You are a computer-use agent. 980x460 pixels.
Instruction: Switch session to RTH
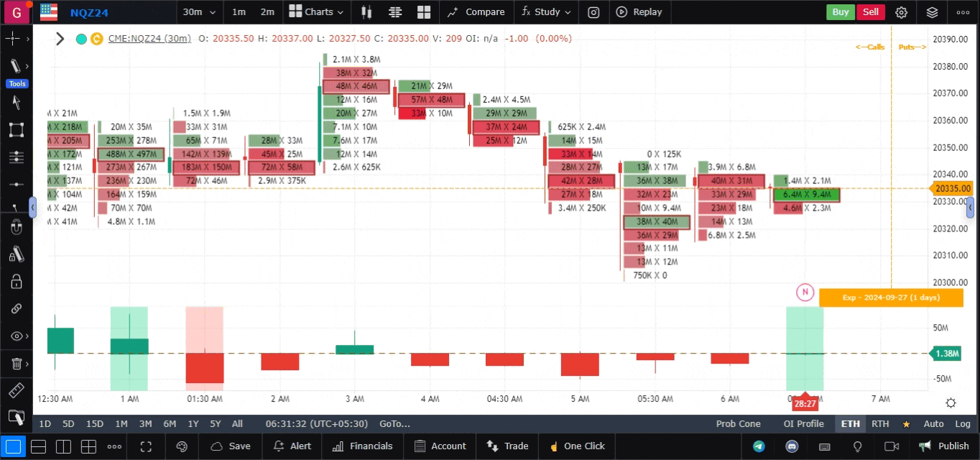(x=879, y=424)
